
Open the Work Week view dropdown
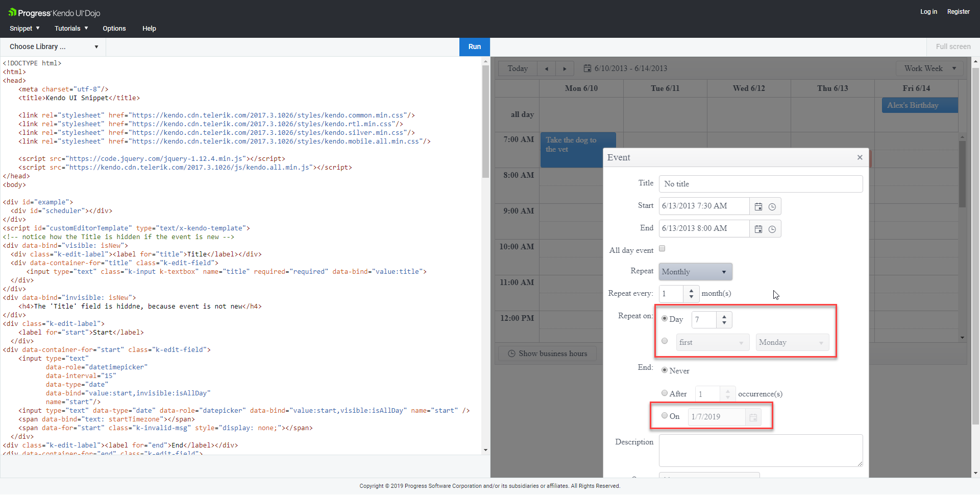click(x=929, y=68)
